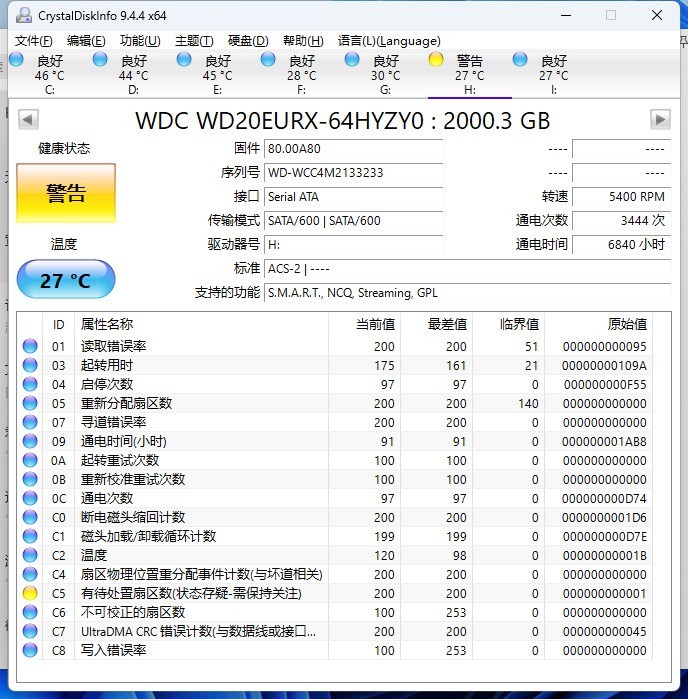Click the drive letter field H:
This screenshot has height=699, width=688.
point(354,245)
